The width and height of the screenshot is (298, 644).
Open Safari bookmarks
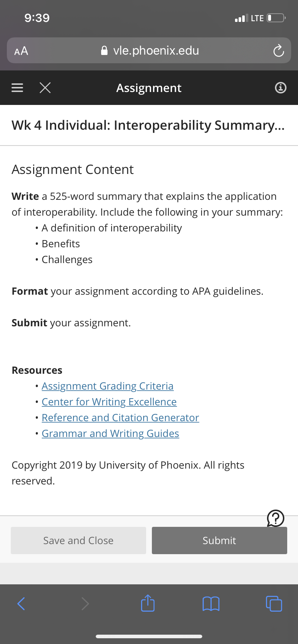(211, 604)
